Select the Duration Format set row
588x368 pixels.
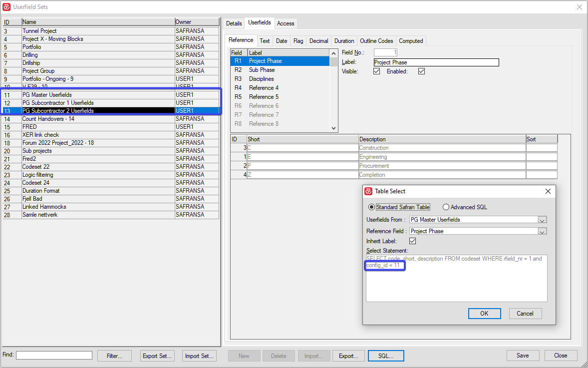[x=111, y=191]
